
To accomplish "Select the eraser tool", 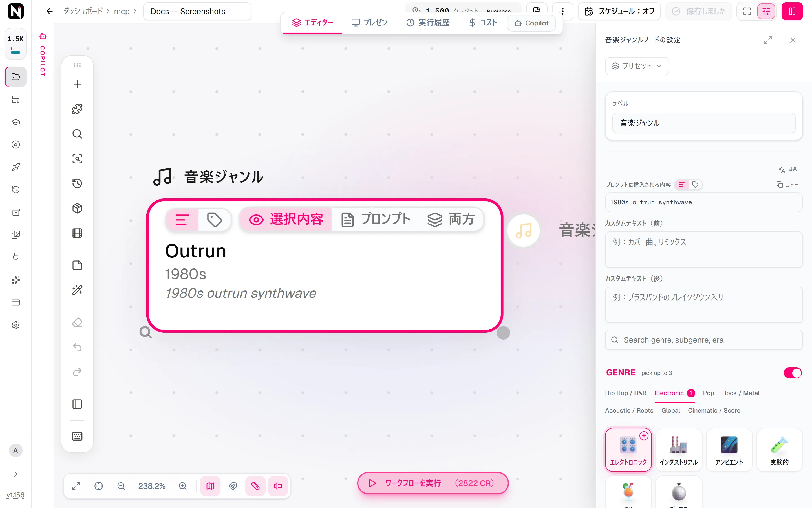I will click(77, 323).
